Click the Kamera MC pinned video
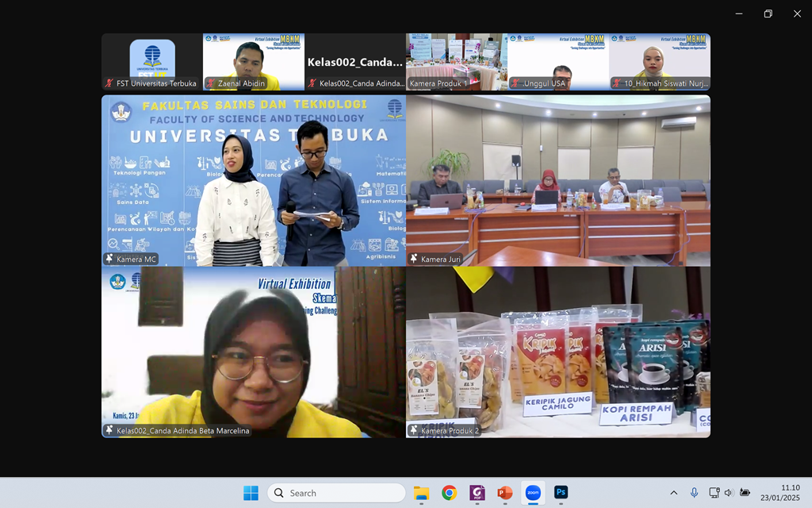This screenshot has width=812, height=508. (x=254, y=180)
